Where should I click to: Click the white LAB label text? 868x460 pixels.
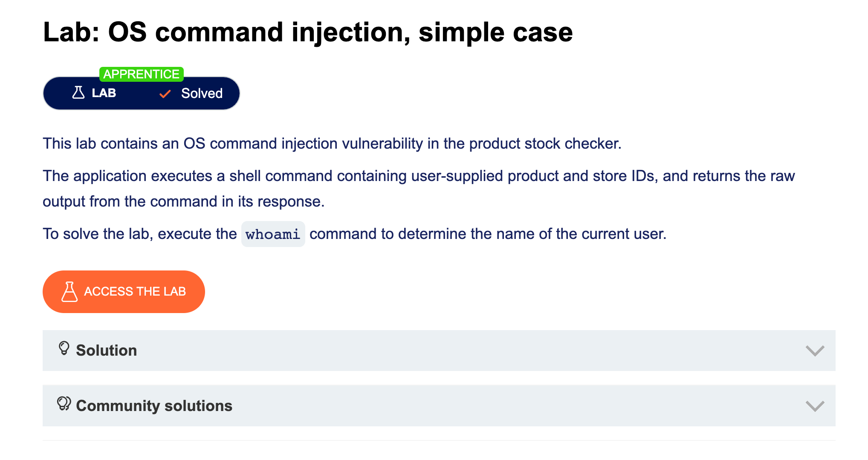click(104, 93)
